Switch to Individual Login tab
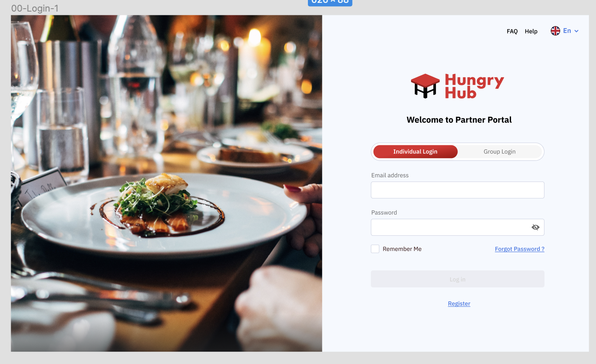The image size is (596, 364). [x=415, y=151]
